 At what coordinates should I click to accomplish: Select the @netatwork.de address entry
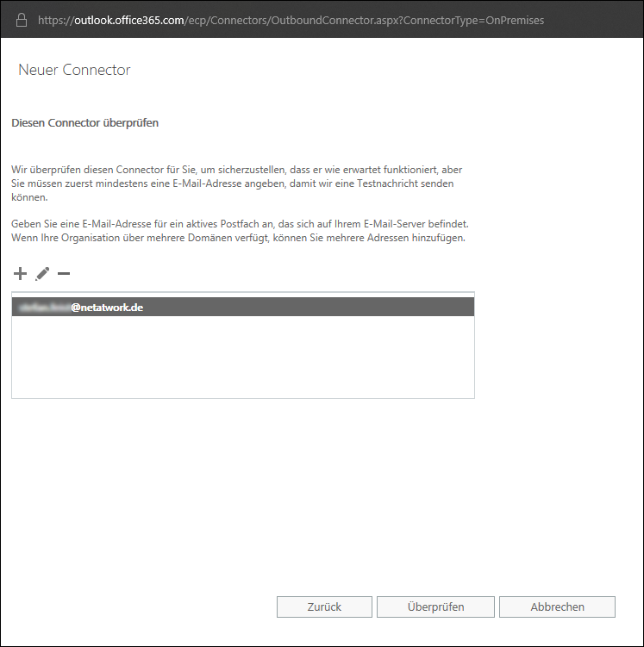(x=107, y=307)
